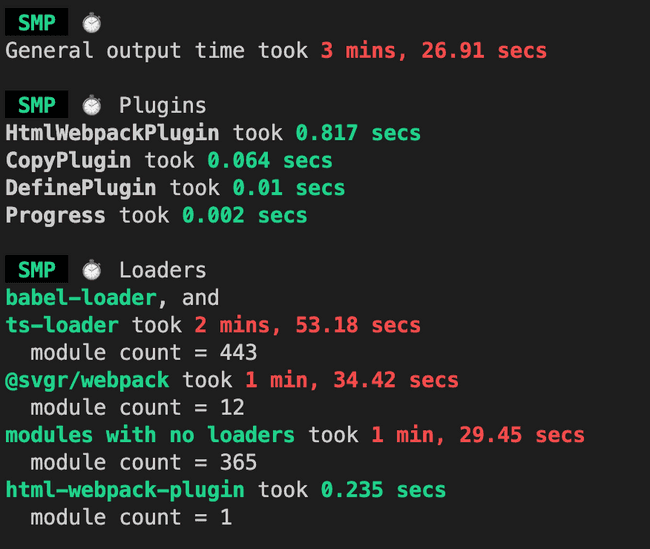Click the babel-loader text
The width and height of the screenshot is (650, 549).
[81, 298]
